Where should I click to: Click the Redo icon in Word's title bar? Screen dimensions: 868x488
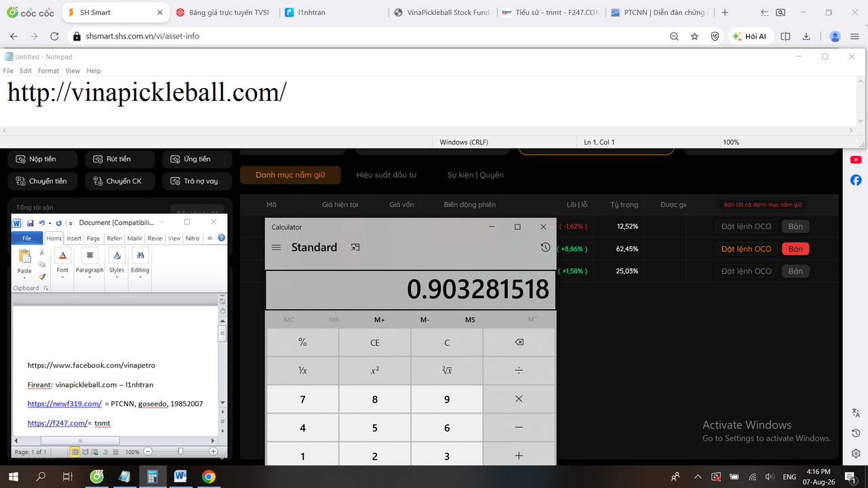(x=59, y=223)
